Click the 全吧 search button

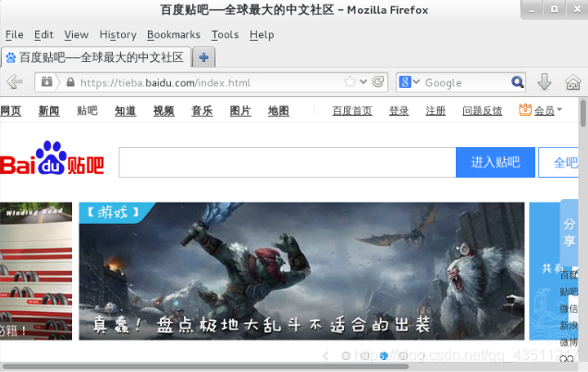[x=558, y=162]
